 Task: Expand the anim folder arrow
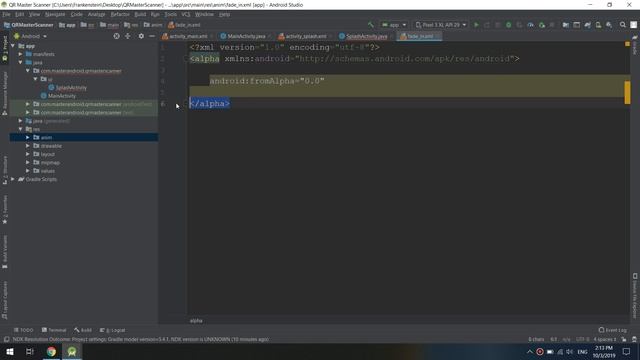28,138
